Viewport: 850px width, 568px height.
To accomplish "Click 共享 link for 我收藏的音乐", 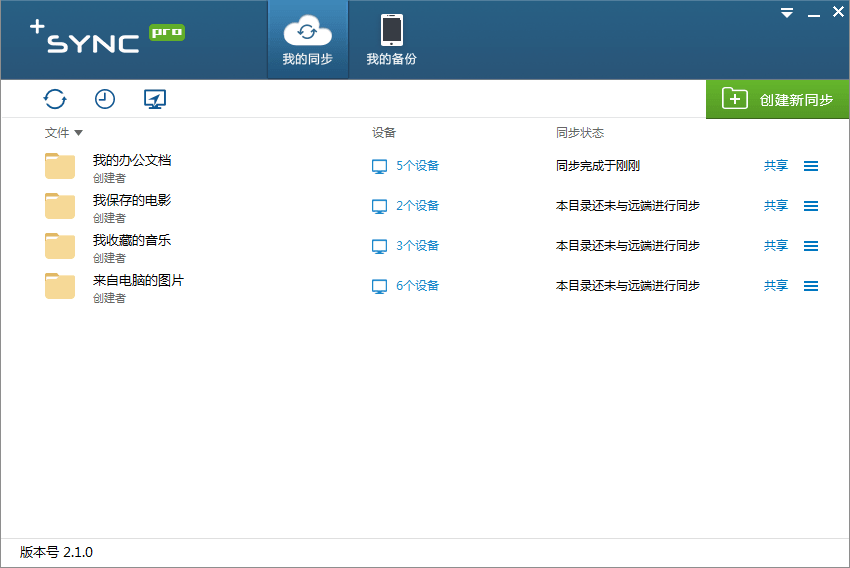I will pyautogui.click(x=776, y=246).
